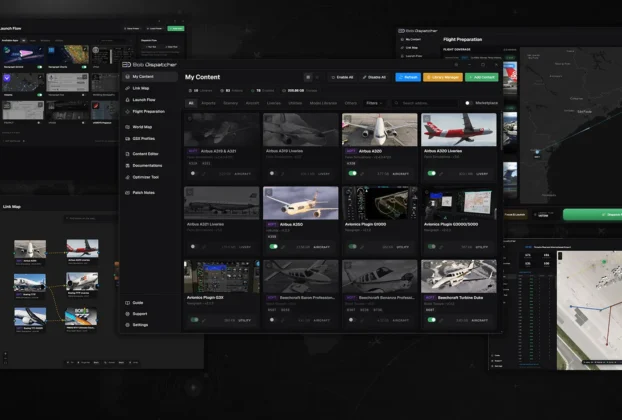The image size is (622, 420).
Task: Click the blue Refresh button
Action: pyautogui.click(x=408, y=77)
